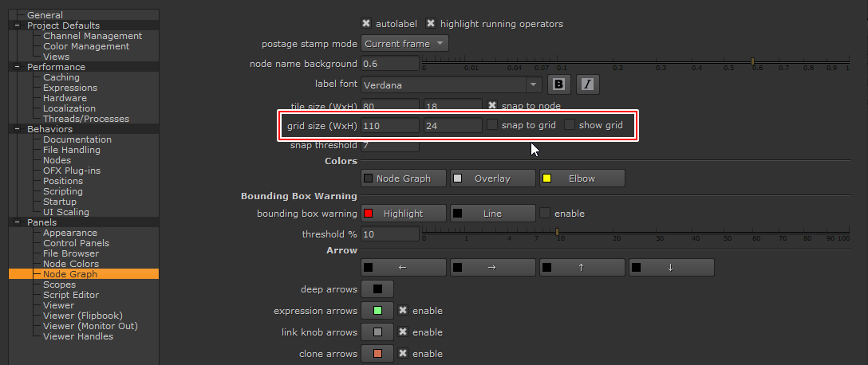Click the grid size width field
This screenshot has width=868, height=365.
tap(390, 125)
